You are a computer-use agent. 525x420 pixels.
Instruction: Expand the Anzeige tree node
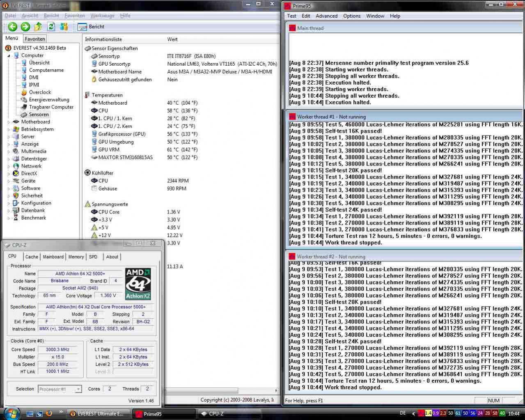[9, 144]
